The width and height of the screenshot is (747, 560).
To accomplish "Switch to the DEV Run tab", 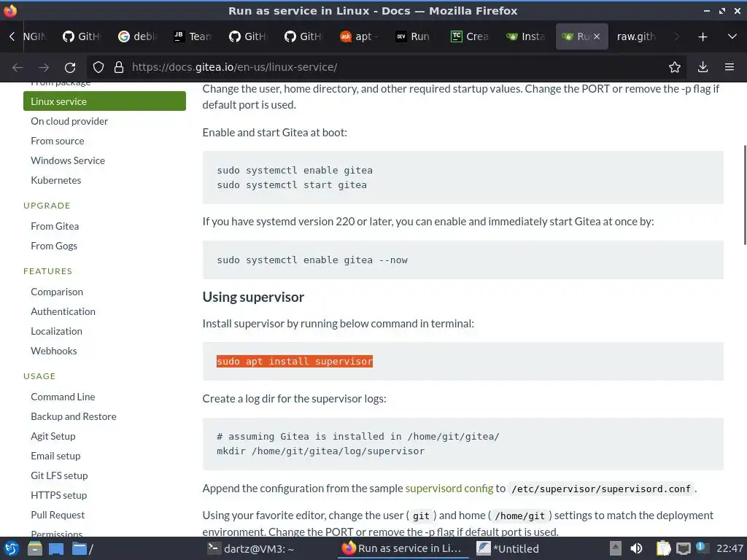I will [414, 36].
